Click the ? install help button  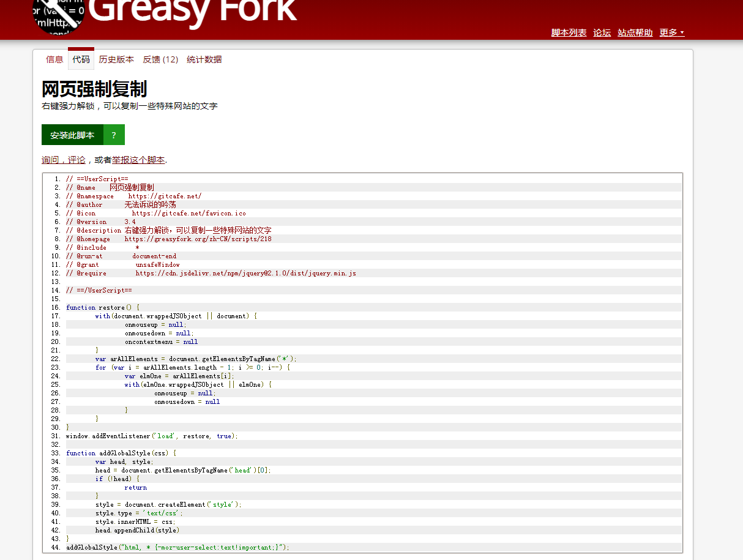114,135
